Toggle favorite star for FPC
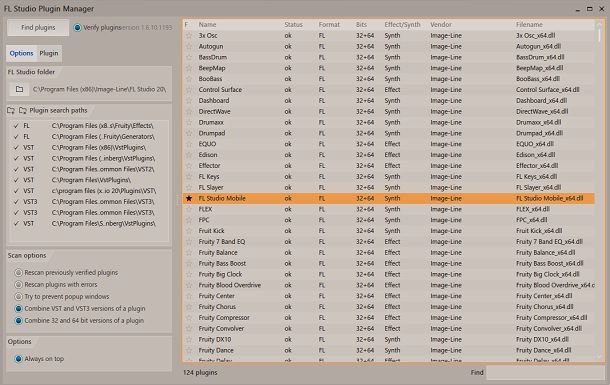610x385 pixels. pos(189,220)
